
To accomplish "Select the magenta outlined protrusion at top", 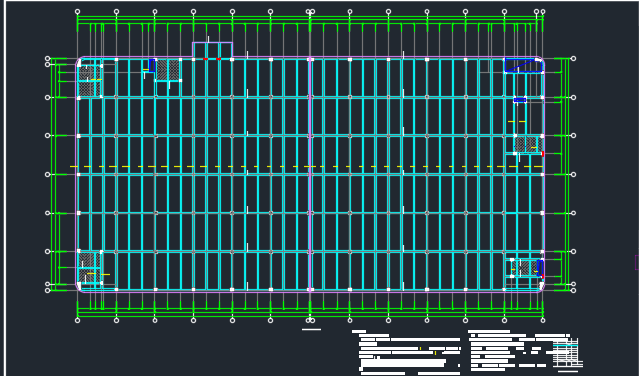I will (212, 50).
